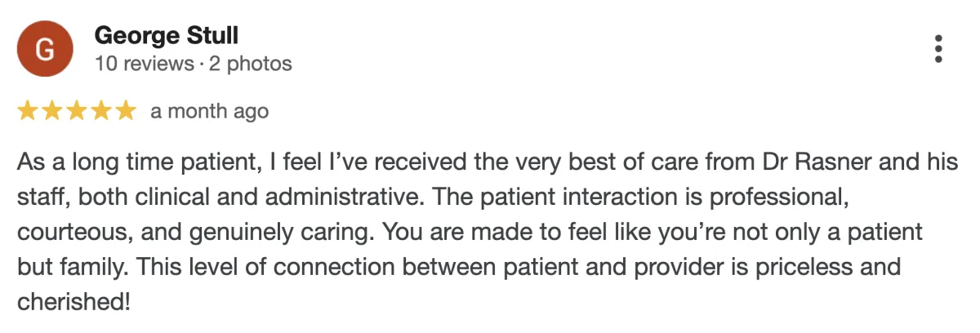This screenshot has height=333, width=980.
Task: Click the "2 photos" count text
Action: coord(249,64)
